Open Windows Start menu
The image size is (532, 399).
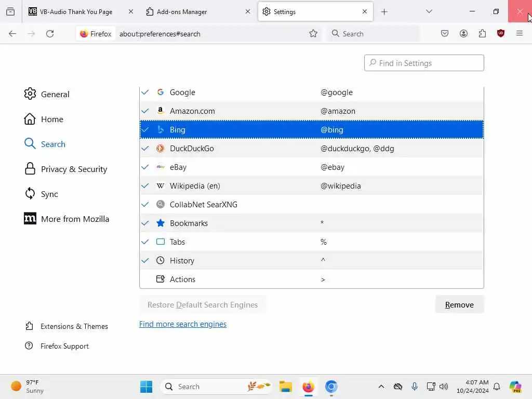tap(146, 387)
